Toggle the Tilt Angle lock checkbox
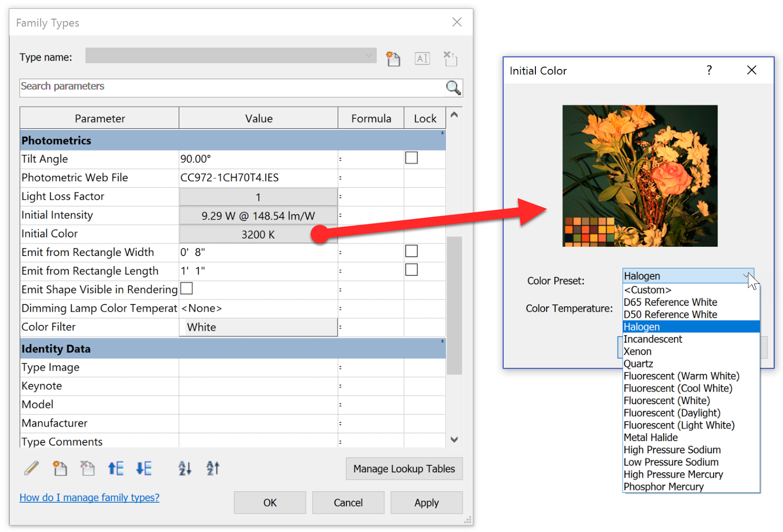 pyautogui.click(x=411, y=158)
